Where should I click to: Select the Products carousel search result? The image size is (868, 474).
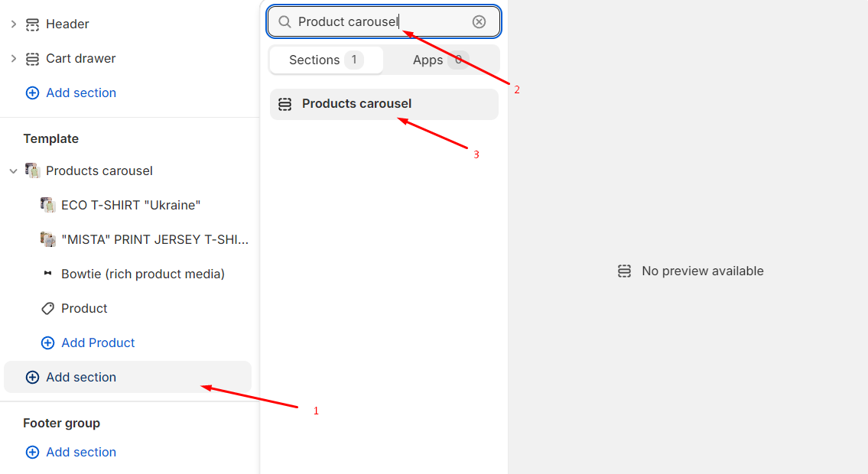[x=357, y=104]
